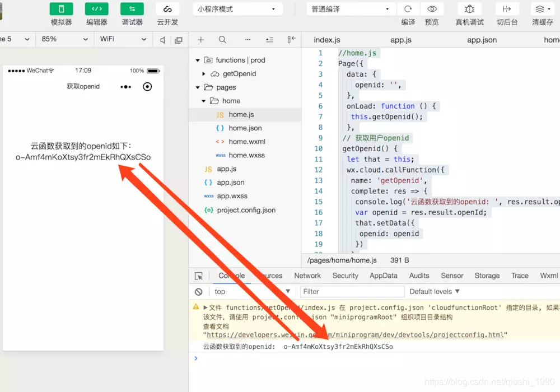Open project.config.json in the file tree
This screenshot has width=560, height=392.
click(x=245, y=211)
